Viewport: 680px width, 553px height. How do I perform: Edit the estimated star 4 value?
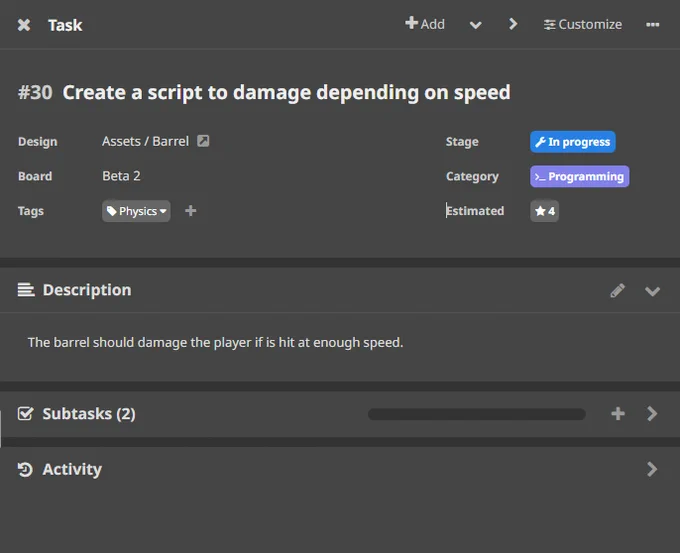point(544,211)
